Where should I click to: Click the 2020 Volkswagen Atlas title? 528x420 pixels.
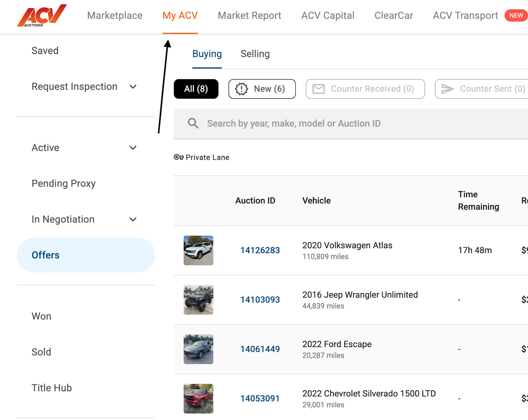(x=347, y=245)
